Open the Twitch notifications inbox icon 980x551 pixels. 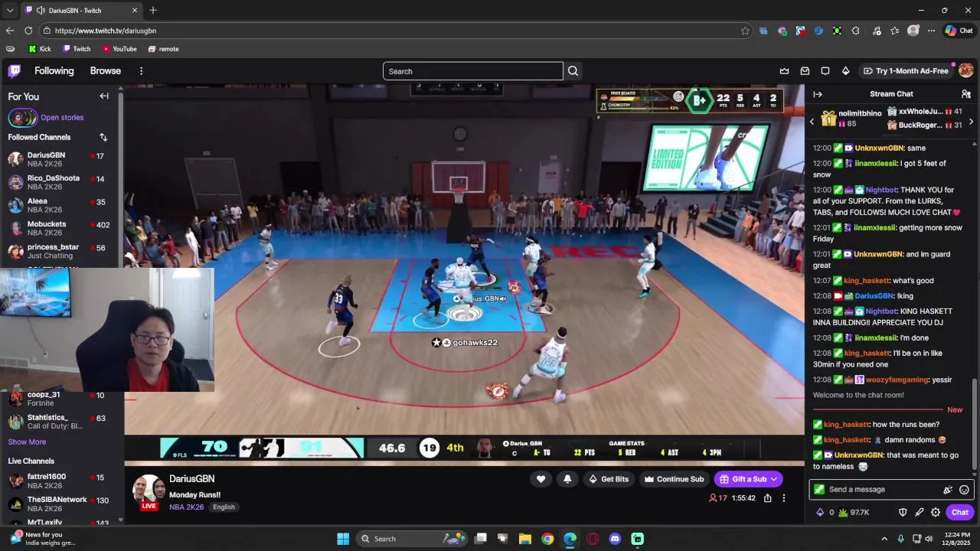[x=805, y=71]
